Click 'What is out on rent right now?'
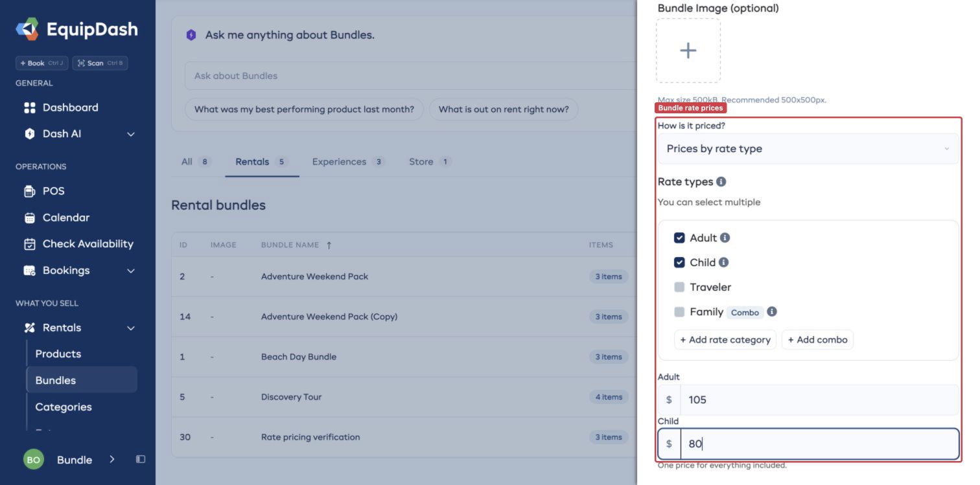This screenshot has height=485, width=980. [x=504, y=109]
